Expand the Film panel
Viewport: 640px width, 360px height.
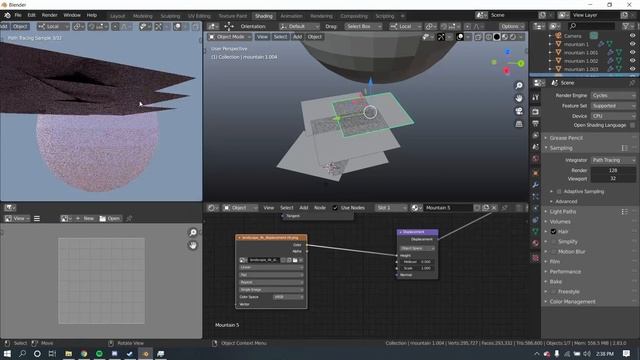point(554,262)
